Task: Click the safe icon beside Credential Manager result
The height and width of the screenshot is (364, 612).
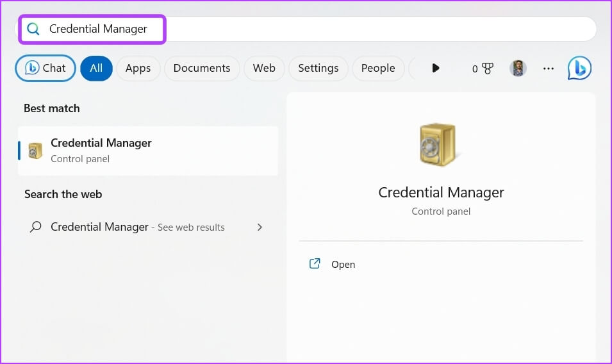Action: tap(35, 151)
